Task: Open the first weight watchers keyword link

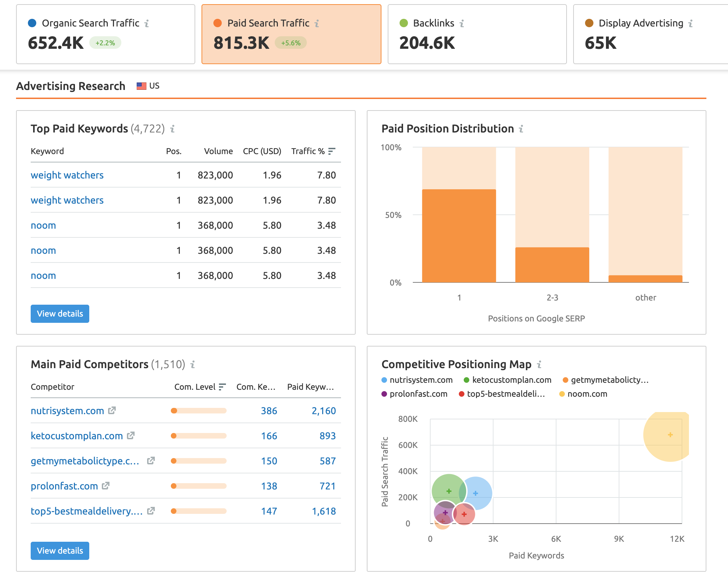Action: pyautogui.click(x=67, y=175)
